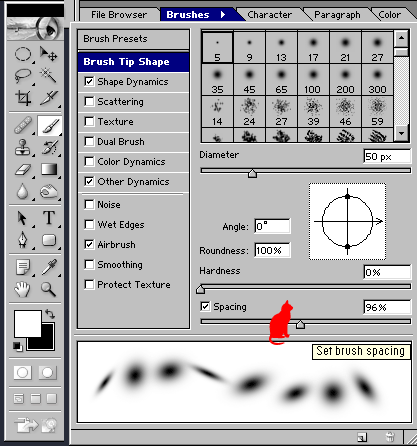
Task: Swap foreground and background colors icon
Action: pyautogui.click(x=50, y=314)
